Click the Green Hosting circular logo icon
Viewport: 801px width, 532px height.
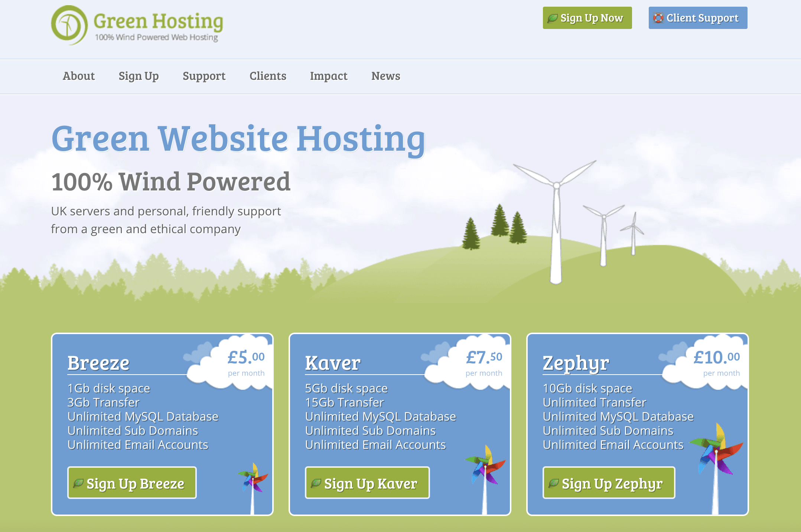(x=69, y=25)
